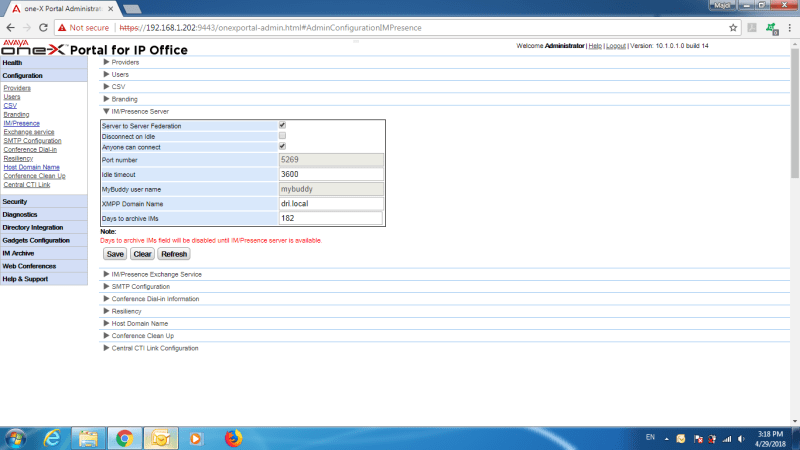800x450 pixels.
Task: Switch to Chrome in taskbar
Action: (x=124, y=438)
